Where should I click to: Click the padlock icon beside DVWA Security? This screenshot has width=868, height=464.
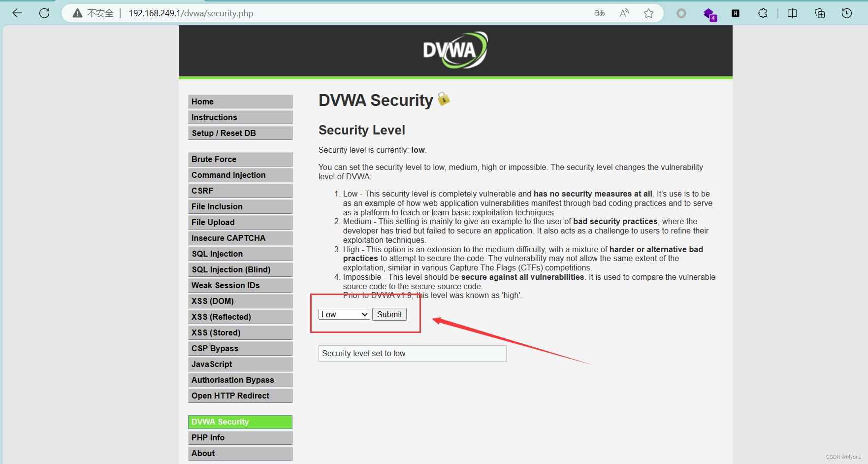click(444, 99)
